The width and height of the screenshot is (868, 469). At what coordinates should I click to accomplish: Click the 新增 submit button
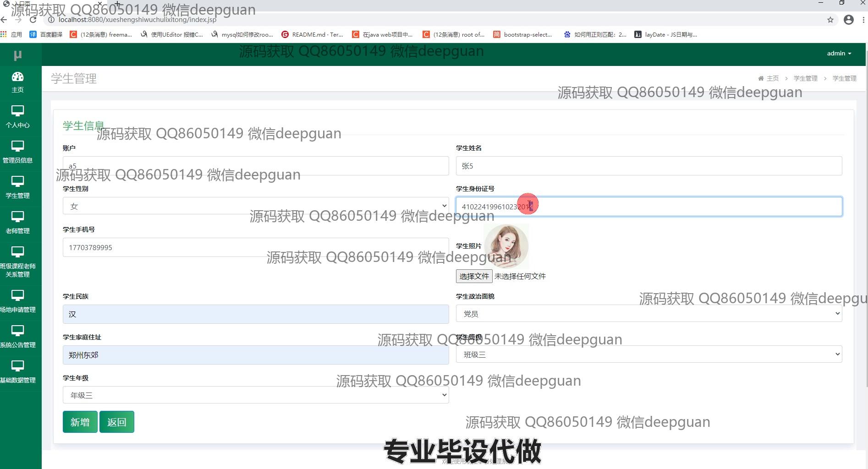(x=80, y=422)
